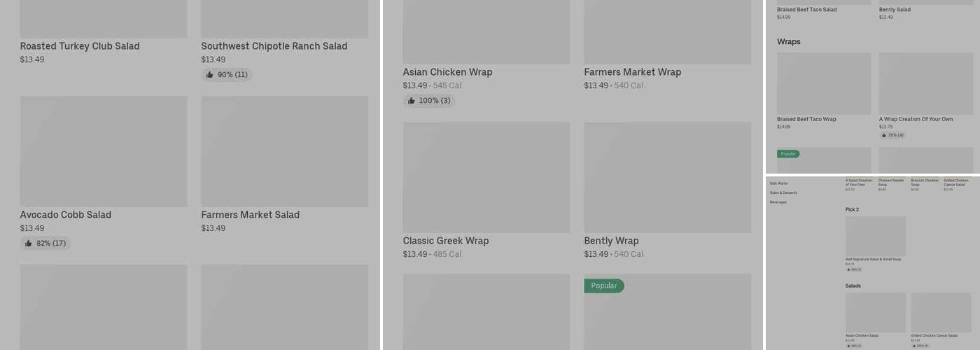Open Southwest Chipotle Ranch Salad item
980x350 pixels.
(x=274, y=46)
